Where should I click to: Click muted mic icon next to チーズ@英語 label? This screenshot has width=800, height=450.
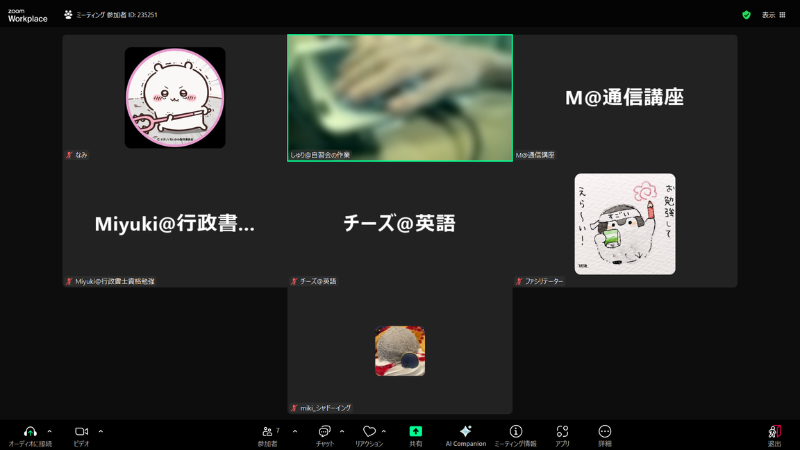click(x=294, y=281)
